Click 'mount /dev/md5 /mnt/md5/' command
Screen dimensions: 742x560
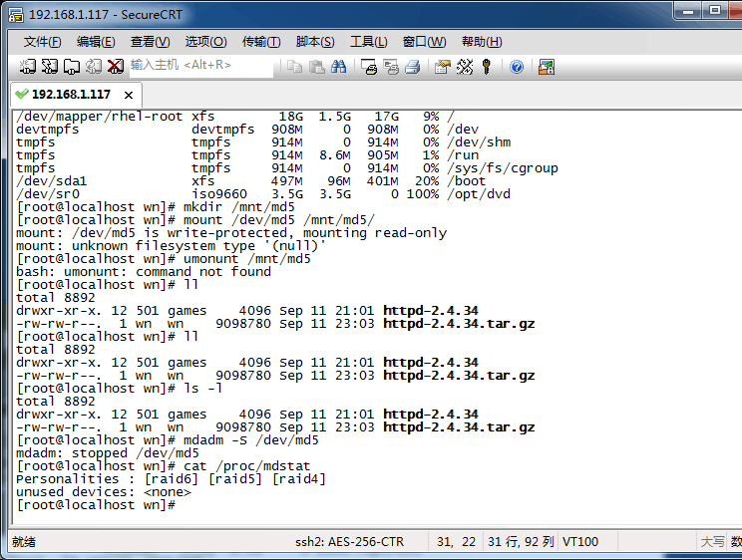click(x=279, y=220)
